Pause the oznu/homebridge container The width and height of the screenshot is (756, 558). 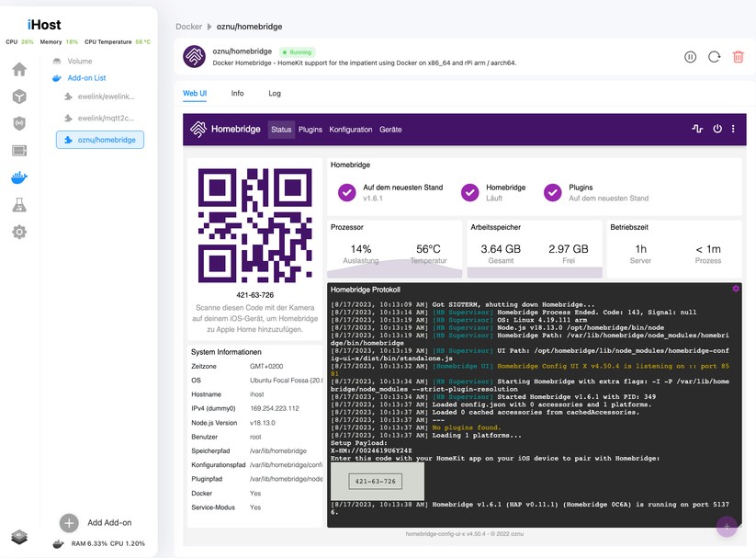(691, 57)
